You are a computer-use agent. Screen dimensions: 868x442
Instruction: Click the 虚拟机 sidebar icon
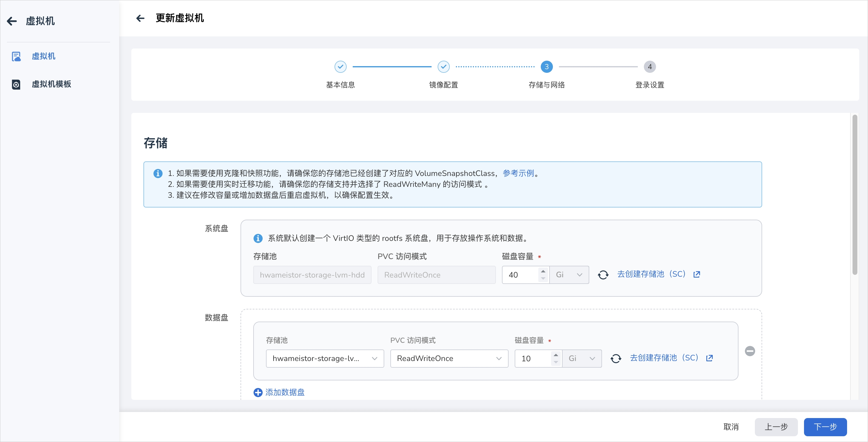click(x=16, y=56)
